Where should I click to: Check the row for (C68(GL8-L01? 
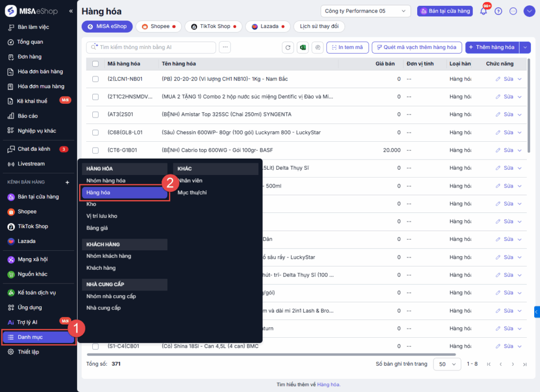pyautogui.click(x=95, y=132)
